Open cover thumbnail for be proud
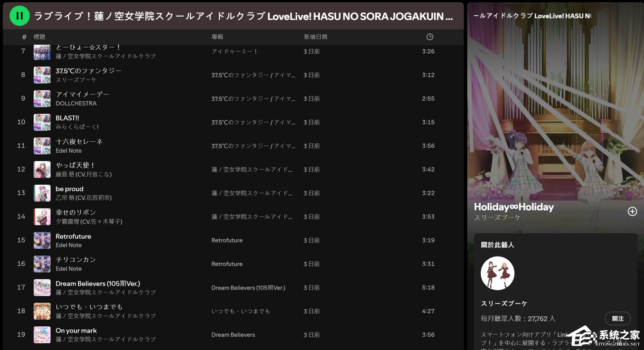The width and height of the screenshot is (644, 350). coord(42,193)
